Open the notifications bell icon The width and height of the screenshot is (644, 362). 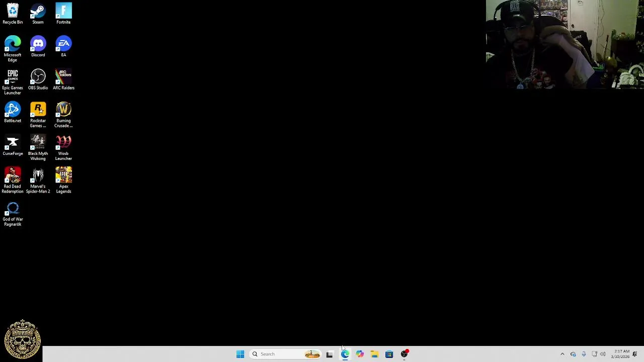pos(635,354)
